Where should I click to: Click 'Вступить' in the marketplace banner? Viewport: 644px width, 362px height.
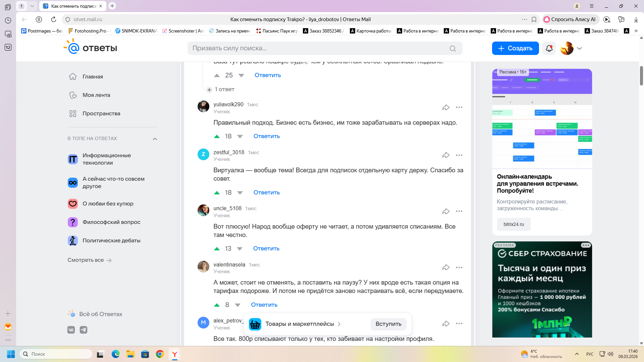pos(388,324)
